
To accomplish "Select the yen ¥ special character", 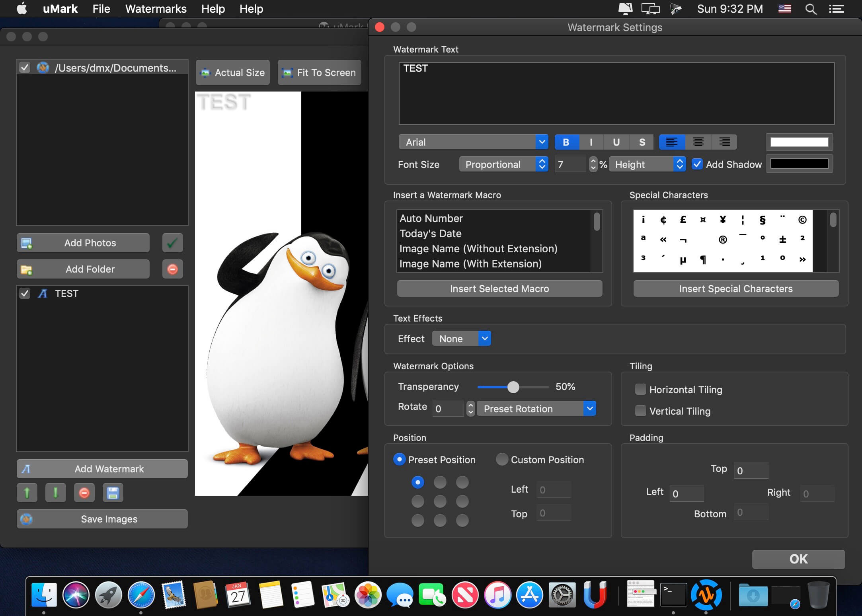I will [x=723, y=220].
